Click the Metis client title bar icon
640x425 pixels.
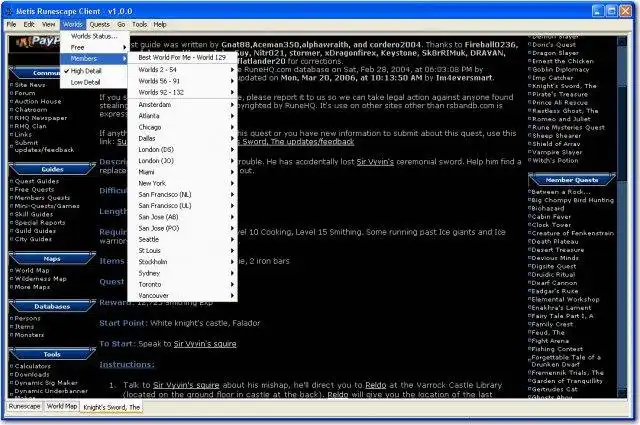click(x=9, y=11)
